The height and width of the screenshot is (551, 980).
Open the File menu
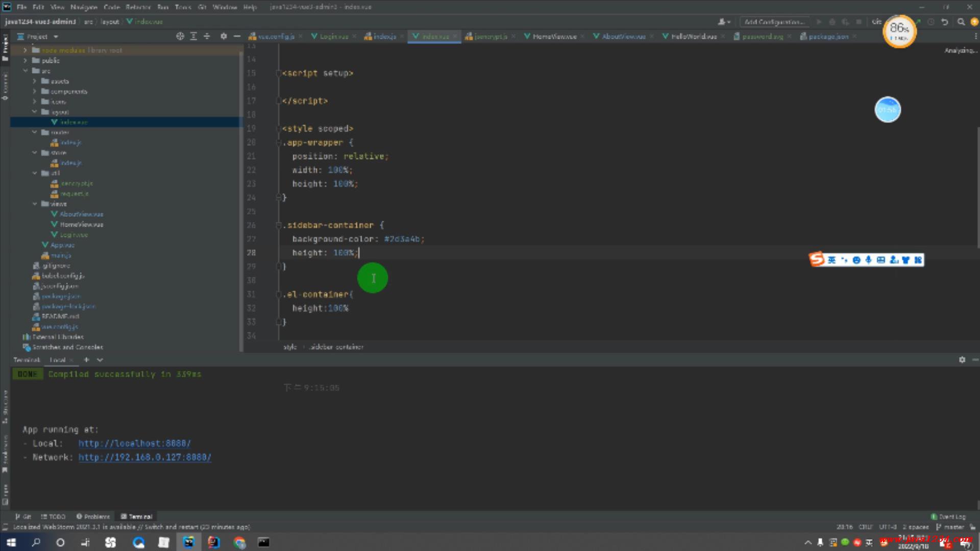coord(21,7)
